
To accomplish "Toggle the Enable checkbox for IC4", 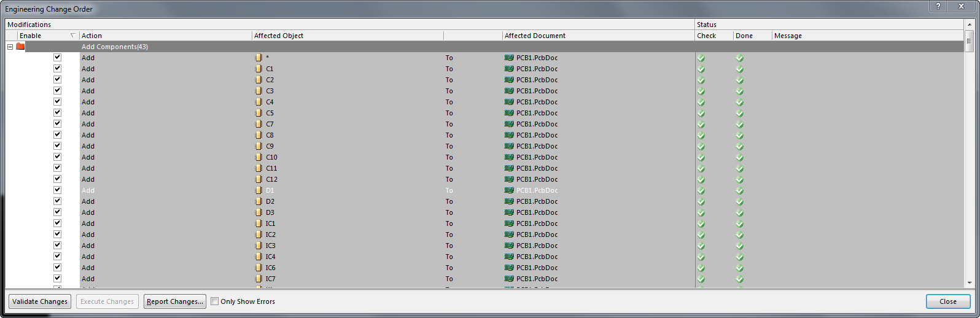I will [57, 256].
